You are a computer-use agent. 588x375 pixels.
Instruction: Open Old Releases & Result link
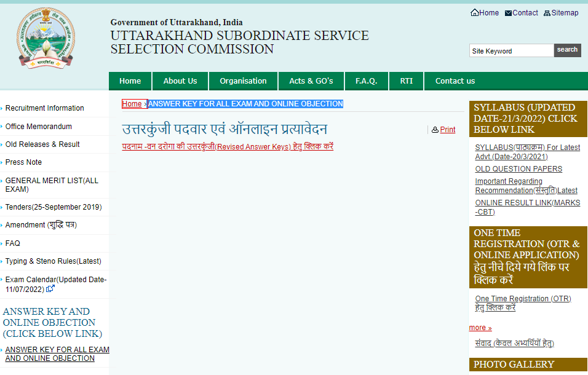(42, 144)
